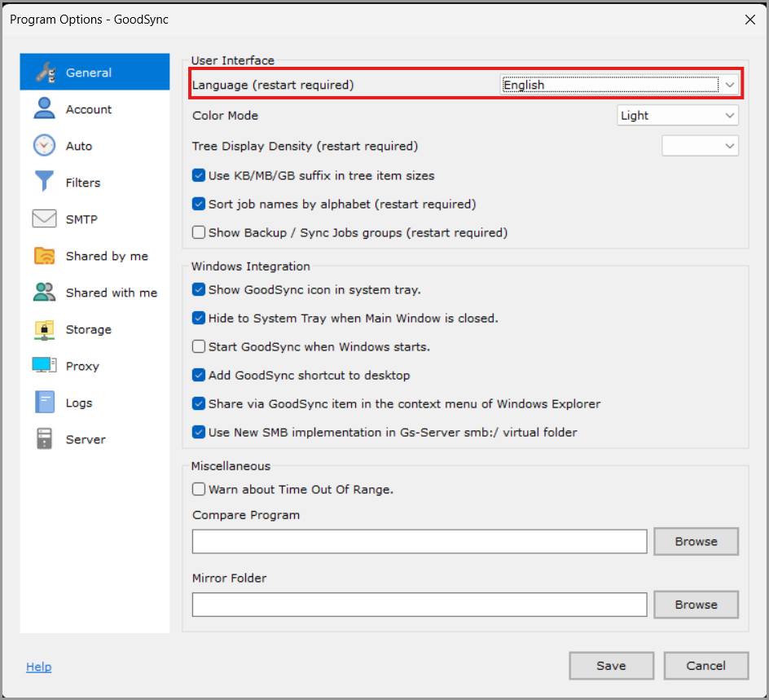Click the Server tower icon
The image size is (769, 700).
(x=44, y=439)
